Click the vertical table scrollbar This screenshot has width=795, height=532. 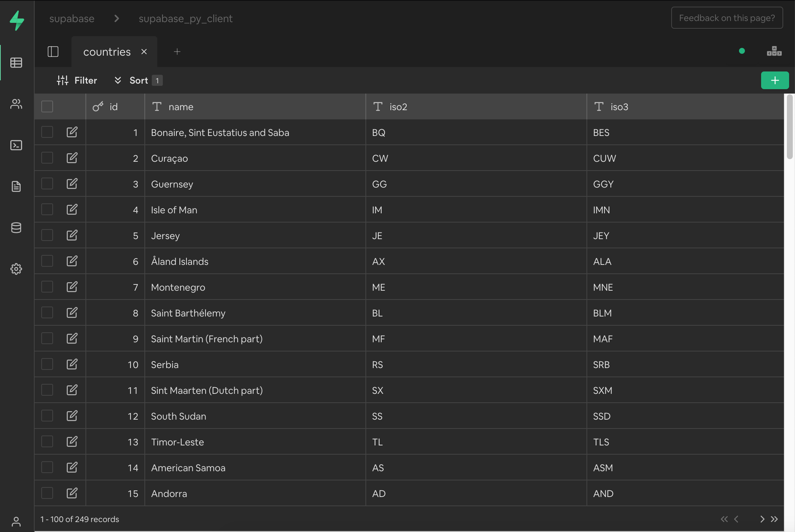point(789,127)
